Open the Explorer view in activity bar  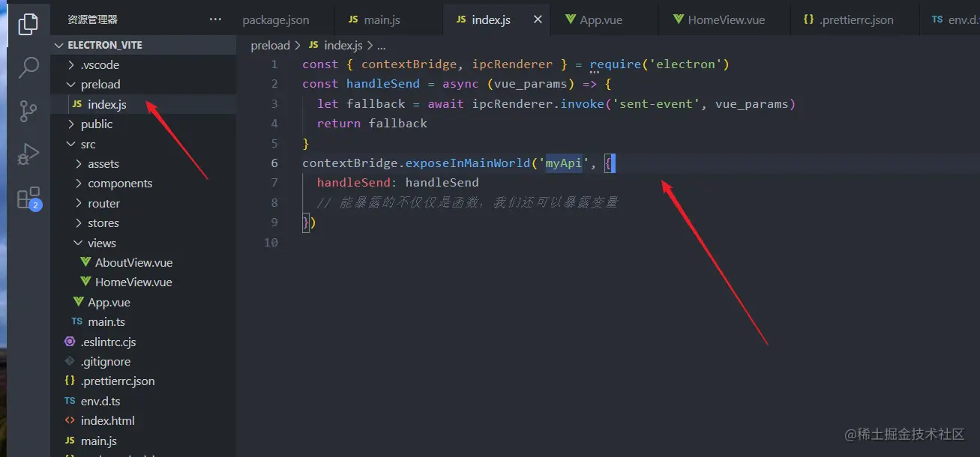pyautogui.click(x=28, y=24)
